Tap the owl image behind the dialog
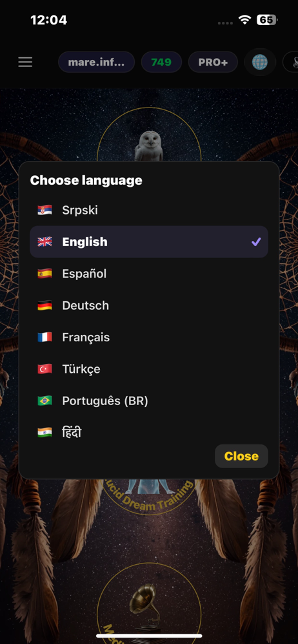The width and height of the screenshot is (298, 644). pyautogui.click(x=149, y=146)
